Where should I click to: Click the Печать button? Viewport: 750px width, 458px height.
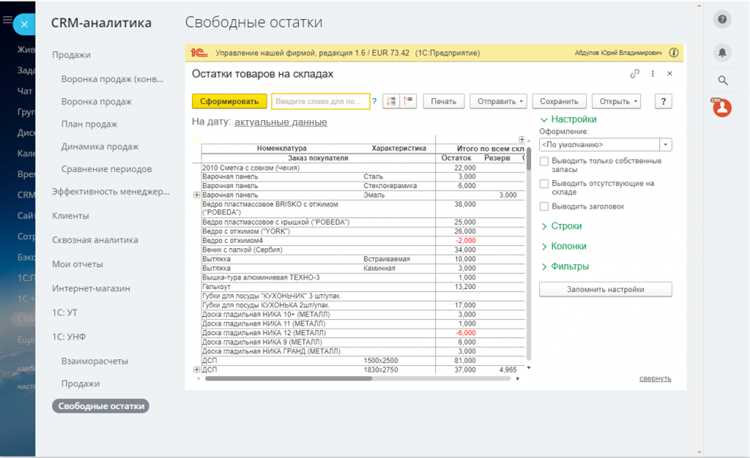443,101
